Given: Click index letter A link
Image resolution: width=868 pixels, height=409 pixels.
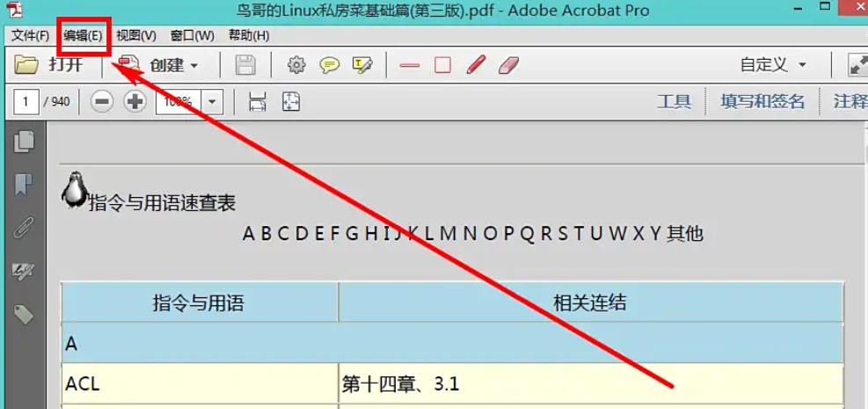Looking at the screenshot, I should coord(249,234).
